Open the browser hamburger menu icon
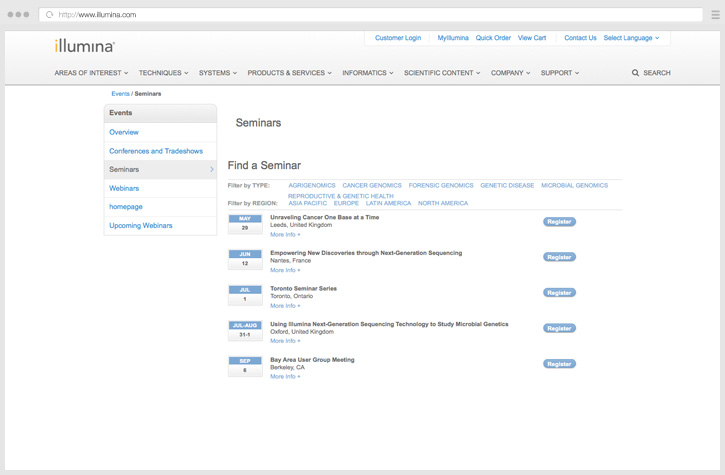 click(715, 15)
